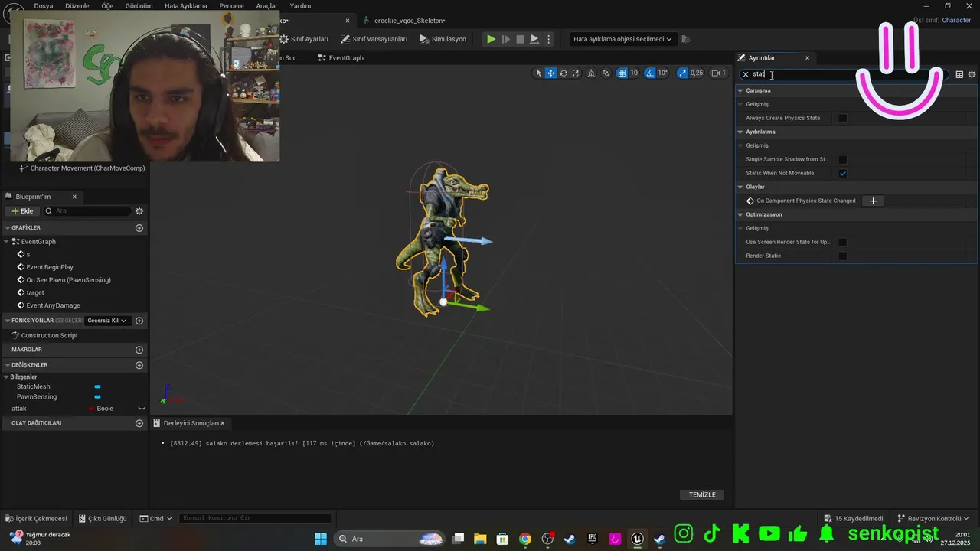Collapse the Optimizasyon section

coord(740,214)
